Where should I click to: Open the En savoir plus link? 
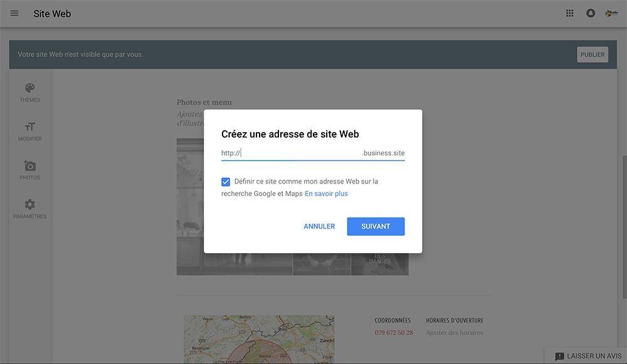[x=326, y=194]
